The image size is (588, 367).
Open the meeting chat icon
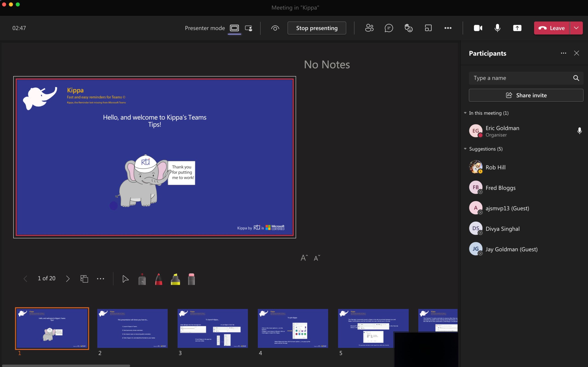(389, 28)
